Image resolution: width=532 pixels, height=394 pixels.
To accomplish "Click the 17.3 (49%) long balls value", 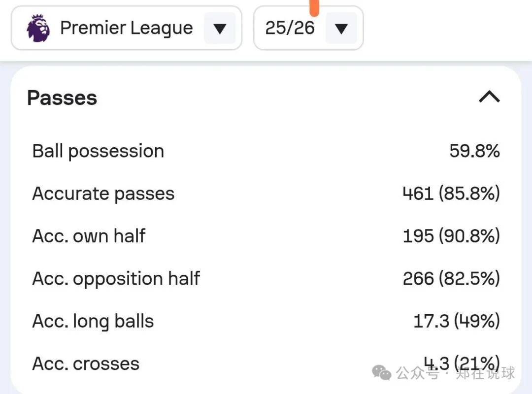I will pos(456,322).
